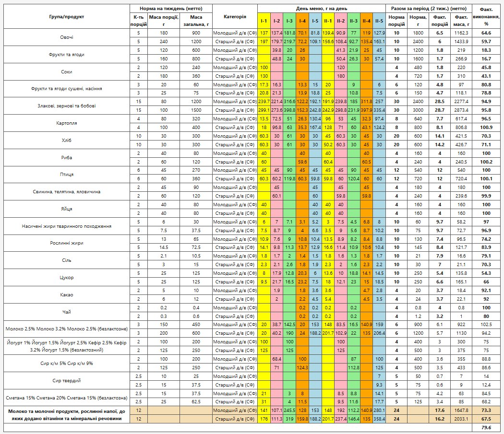
Task: Click the Норма на тиждень (нетто) header
Action: 171,9
